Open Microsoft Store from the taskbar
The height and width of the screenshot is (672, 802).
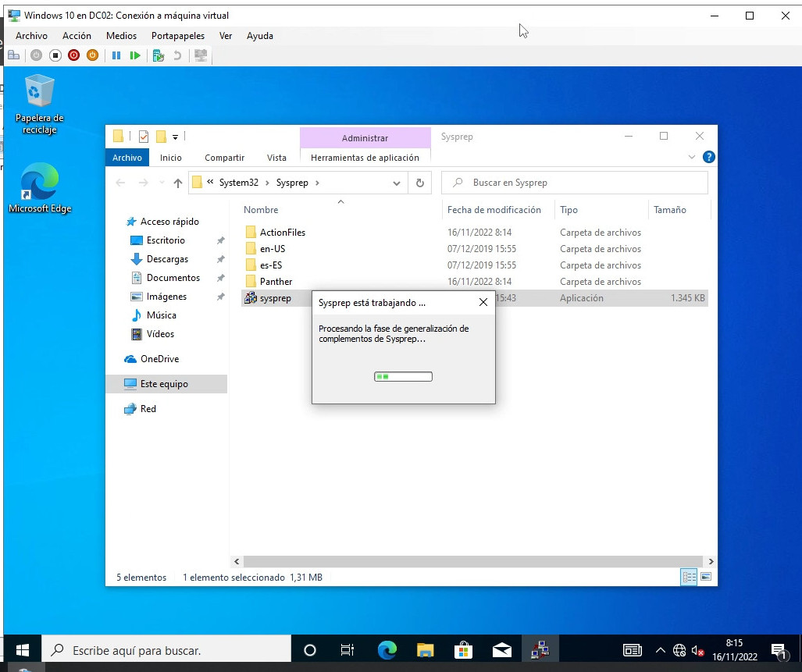[x=463, y=649]
